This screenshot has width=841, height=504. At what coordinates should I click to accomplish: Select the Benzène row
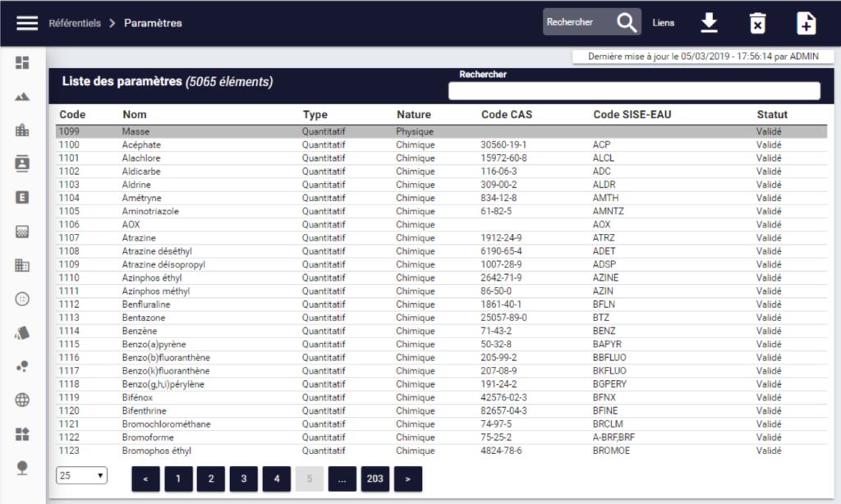[441, 331]
